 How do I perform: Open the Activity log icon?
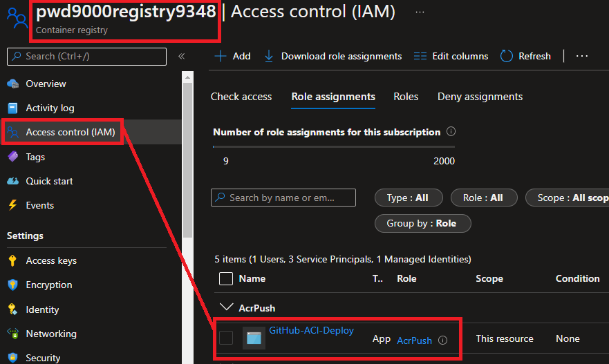point(13,108)
